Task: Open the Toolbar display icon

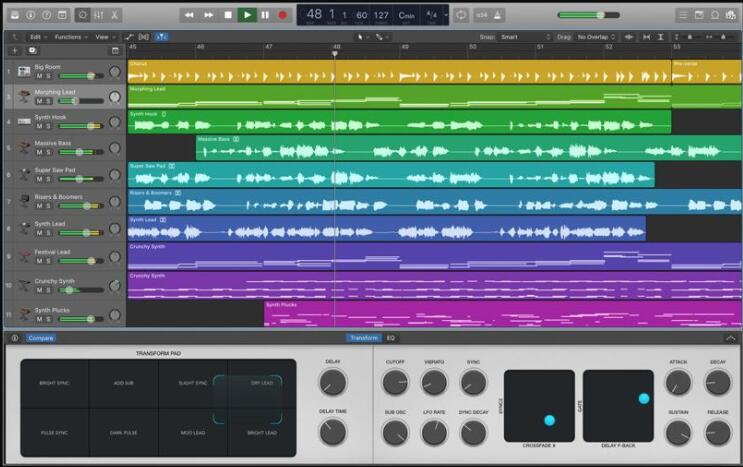Action: 62,15
